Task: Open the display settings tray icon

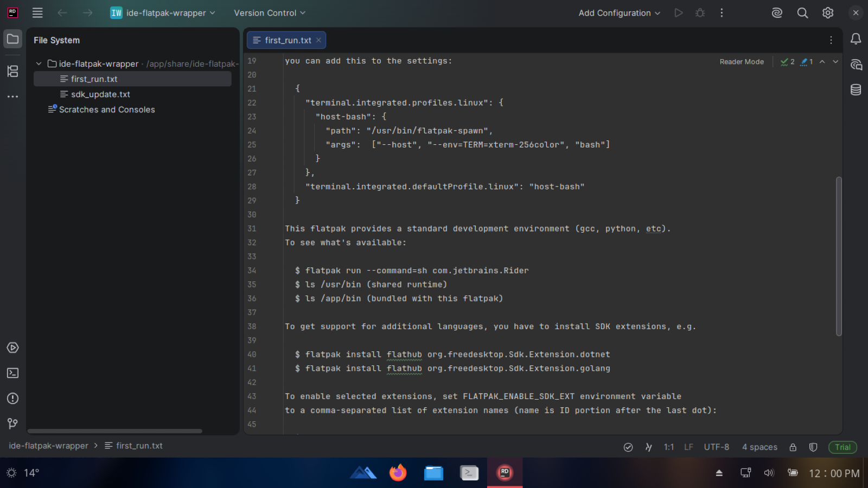Action: (x=746, y=473)
